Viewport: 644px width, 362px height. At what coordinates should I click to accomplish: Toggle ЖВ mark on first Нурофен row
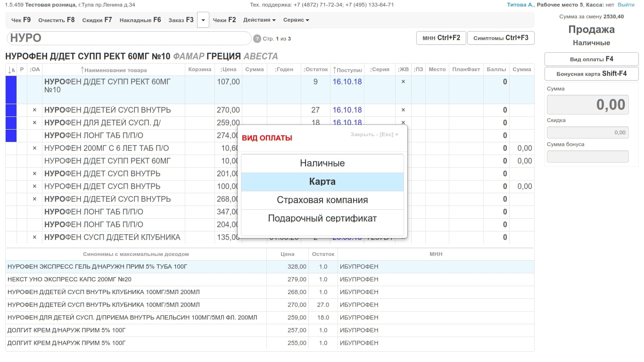[403, 82]
